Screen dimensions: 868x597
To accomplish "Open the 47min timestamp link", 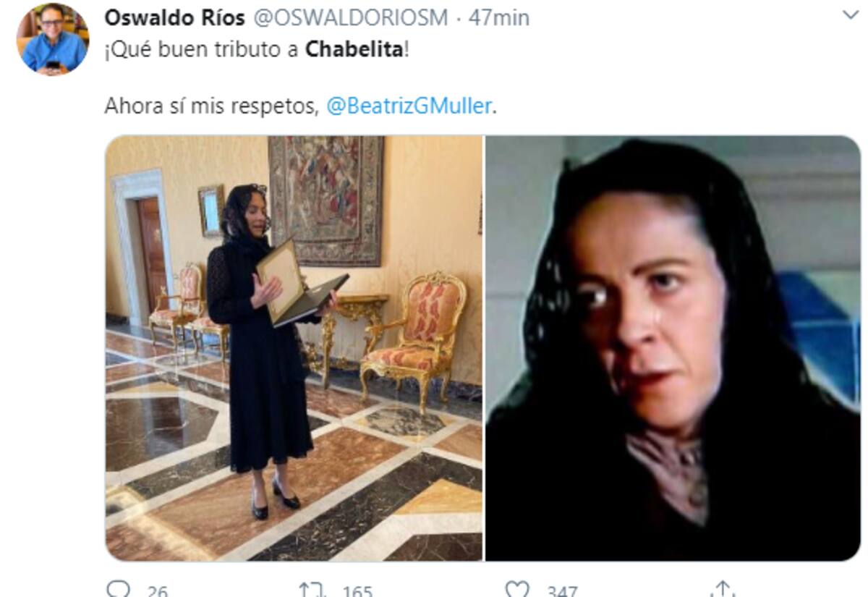I will pos(498,18).
